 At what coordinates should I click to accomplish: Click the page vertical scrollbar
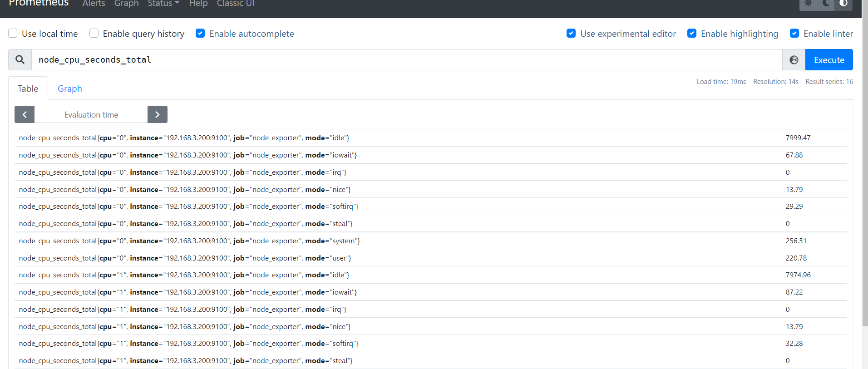click(x=865, y=163)
